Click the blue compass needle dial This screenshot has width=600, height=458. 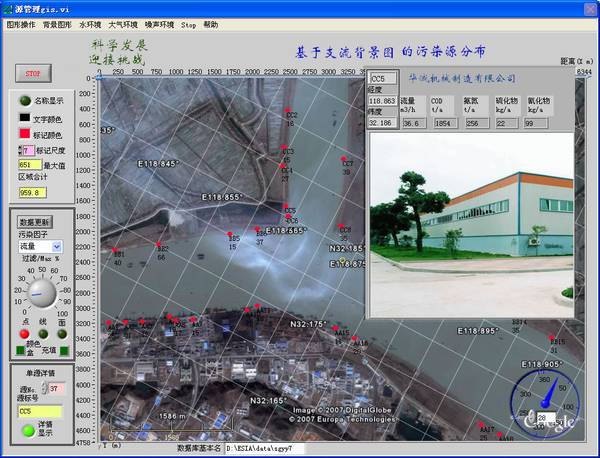tap(545, 402)
